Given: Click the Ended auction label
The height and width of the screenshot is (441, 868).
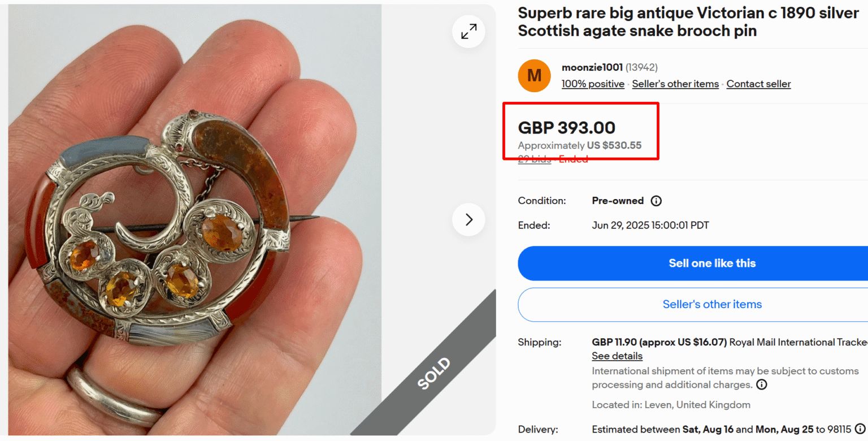Looking at the screenshot, I should pos(574,159).
